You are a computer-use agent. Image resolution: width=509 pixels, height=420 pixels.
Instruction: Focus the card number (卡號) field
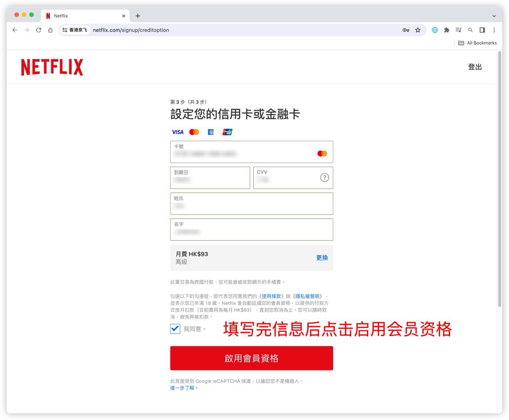[251, 152]
